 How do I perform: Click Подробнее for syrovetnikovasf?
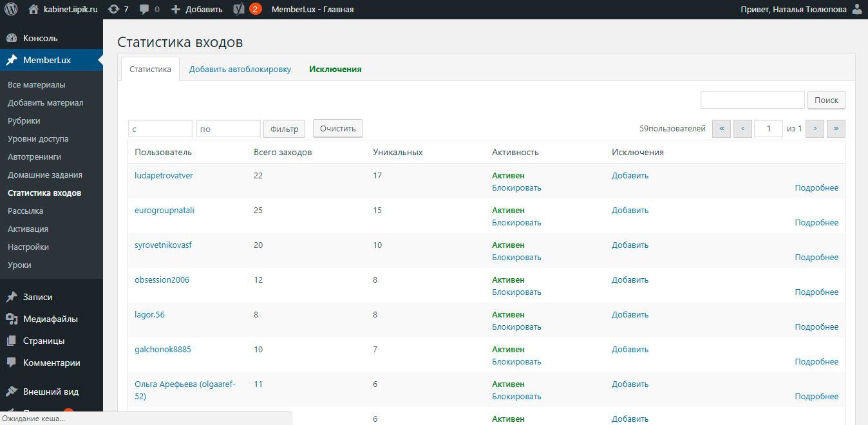pyautogui.click(x=816, y=258)
